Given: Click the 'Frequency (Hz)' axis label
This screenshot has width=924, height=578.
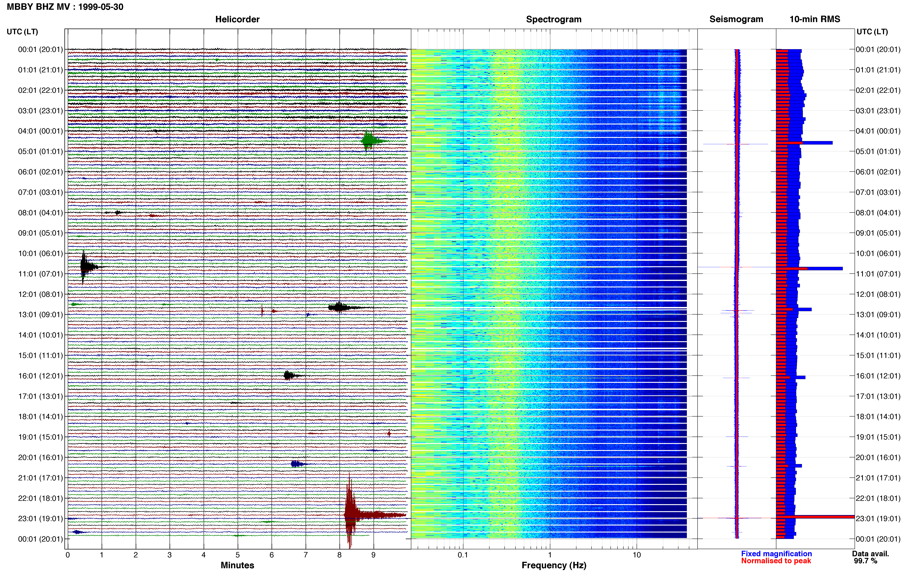Looking at the screenshot, I should 554,565.
